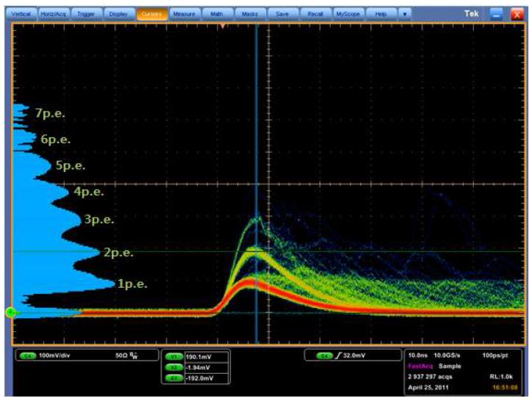Open the MyScope menu
532x404 pixels.
click(348, 14)
